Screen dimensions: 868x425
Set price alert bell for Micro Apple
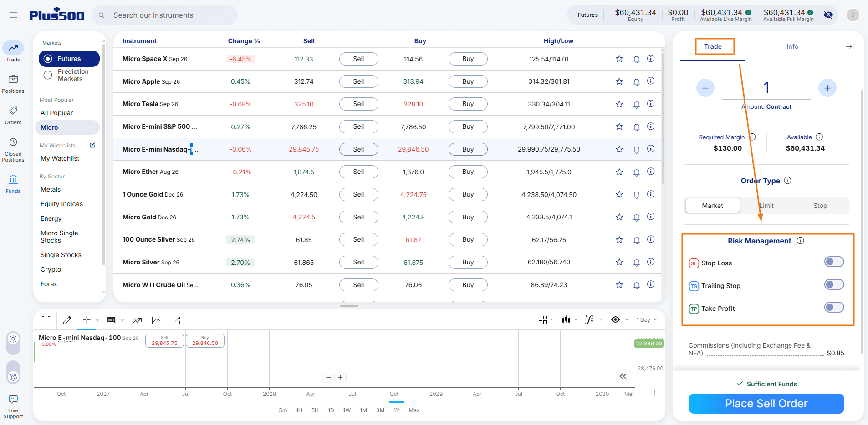tap(637, 82)
